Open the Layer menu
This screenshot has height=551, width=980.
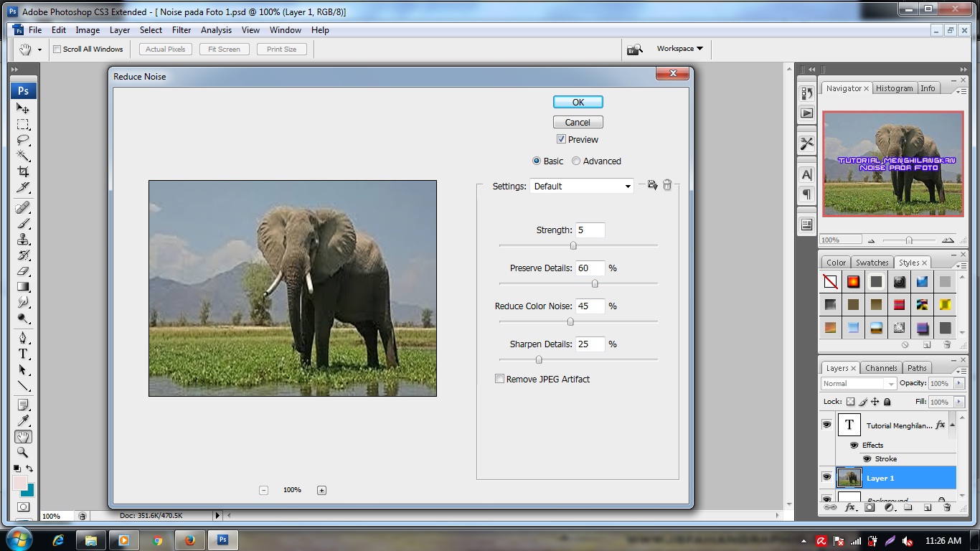[120, 30]
